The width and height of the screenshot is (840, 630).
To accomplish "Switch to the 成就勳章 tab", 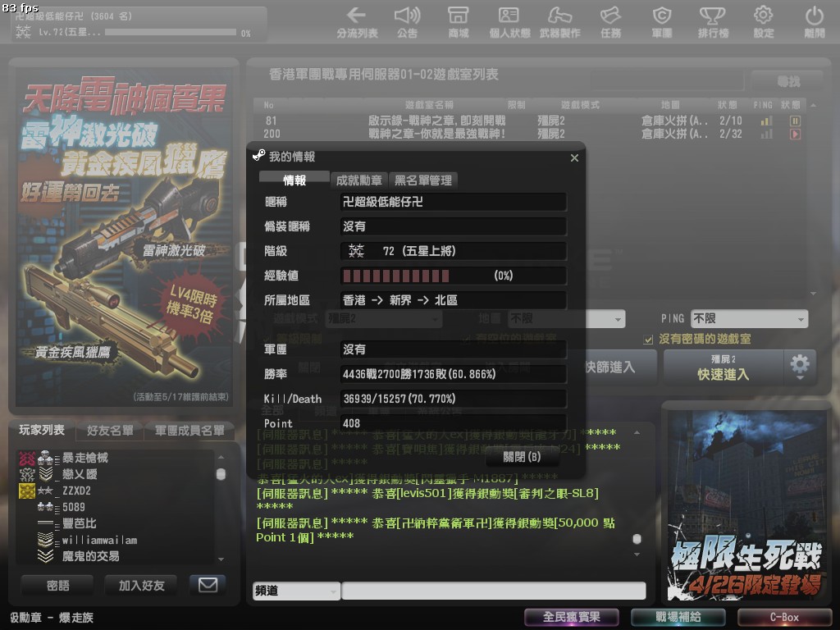I will click(359, 180).
